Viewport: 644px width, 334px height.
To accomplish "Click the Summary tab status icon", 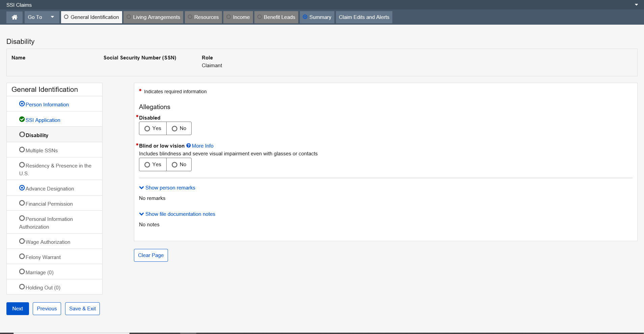I will coord(305,17).
